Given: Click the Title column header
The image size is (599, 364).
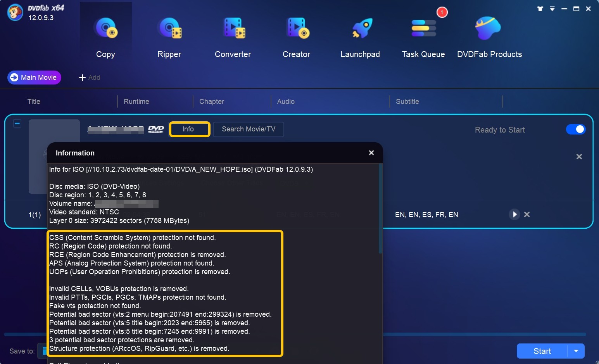Looking at the screenshot, I should coord(34,102).
